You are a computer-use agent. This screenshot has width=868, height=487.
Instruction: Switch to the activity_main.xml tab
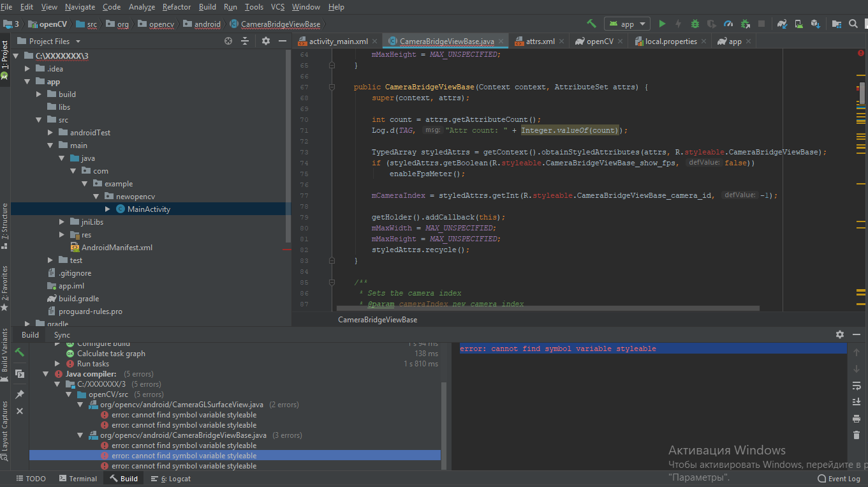[x=339, y=41]
